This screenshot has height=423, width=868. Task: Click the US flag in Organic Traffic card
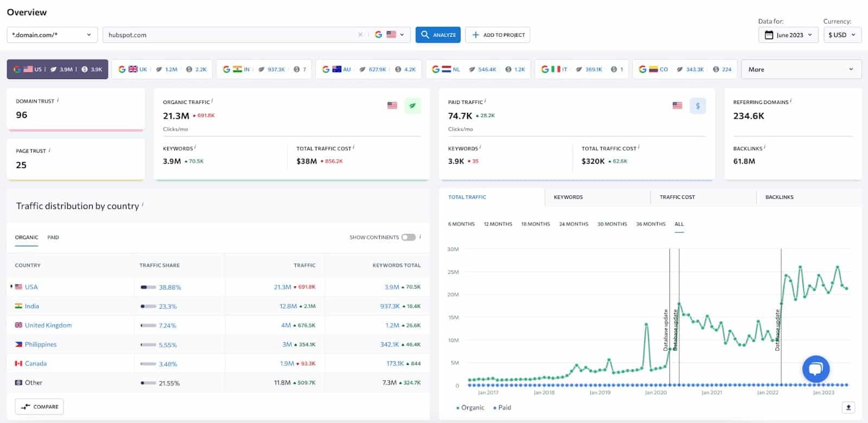pos(392,106)
